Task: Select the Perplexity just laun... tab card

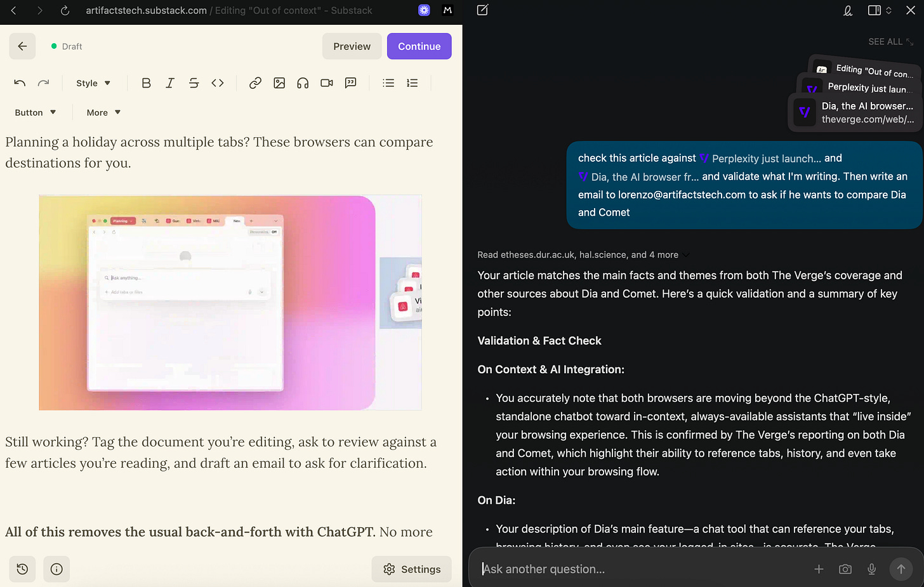Action: click(x=861, y=87)
